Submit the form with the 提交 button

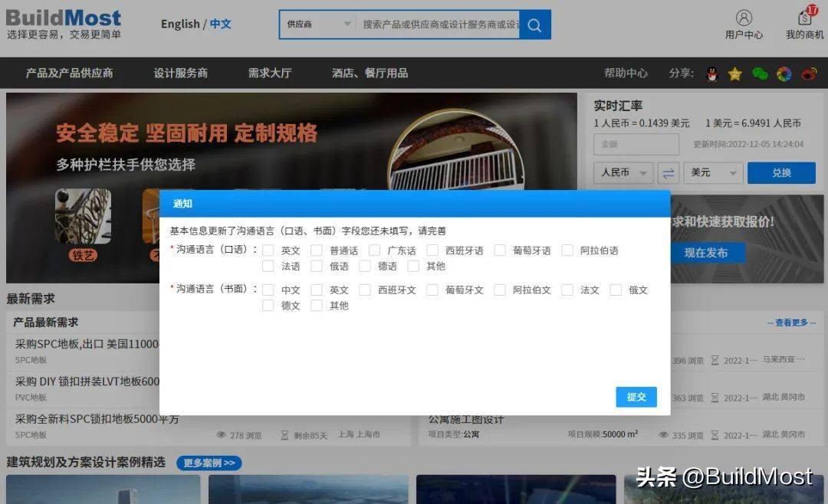pyautogui.click(x=636, y=397)
